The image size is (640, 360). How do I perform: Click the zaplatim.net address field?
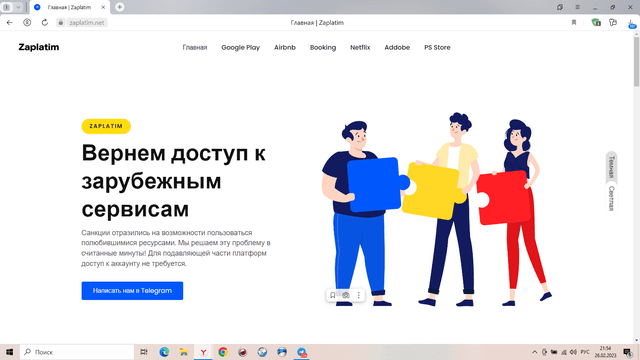coord(87,22)
